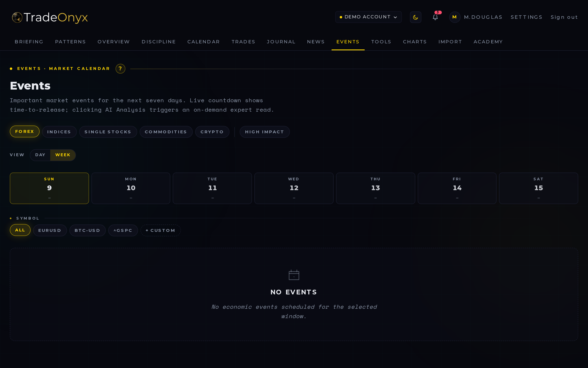Go to the Academy tab
Viewport: 588px width, 368px height.
(x=488, y=42)
